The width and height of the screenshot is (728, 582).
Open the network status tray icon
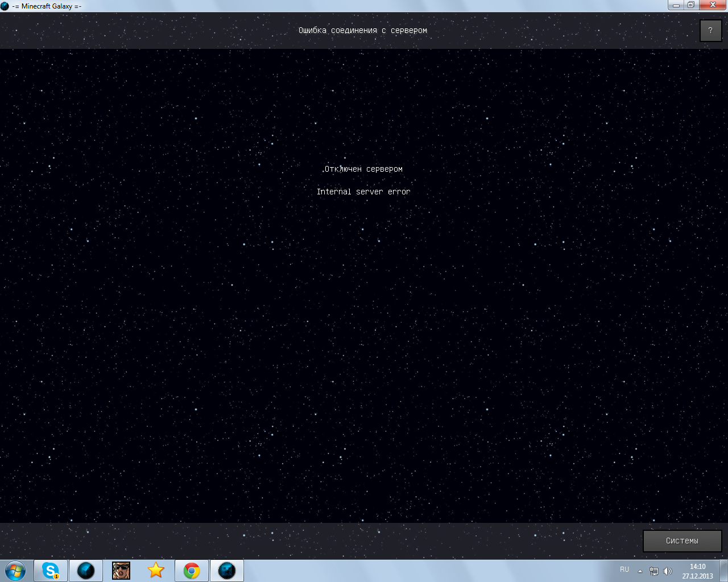click(654, 571)
